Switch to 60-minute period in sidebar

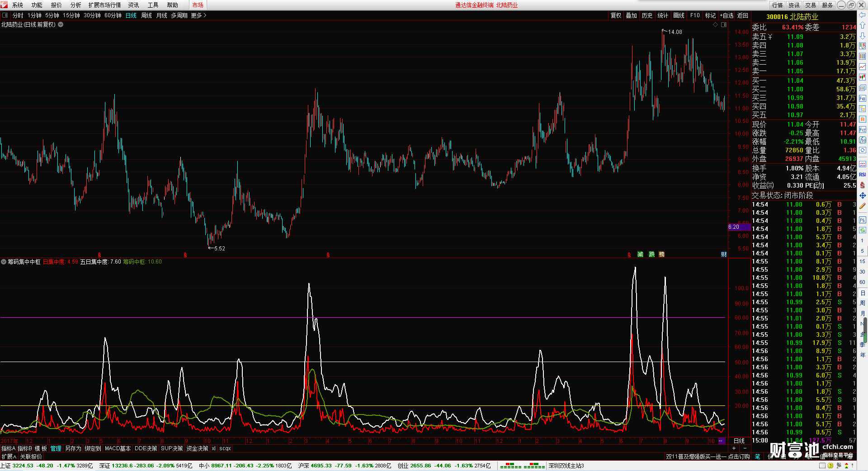[862, 282]
